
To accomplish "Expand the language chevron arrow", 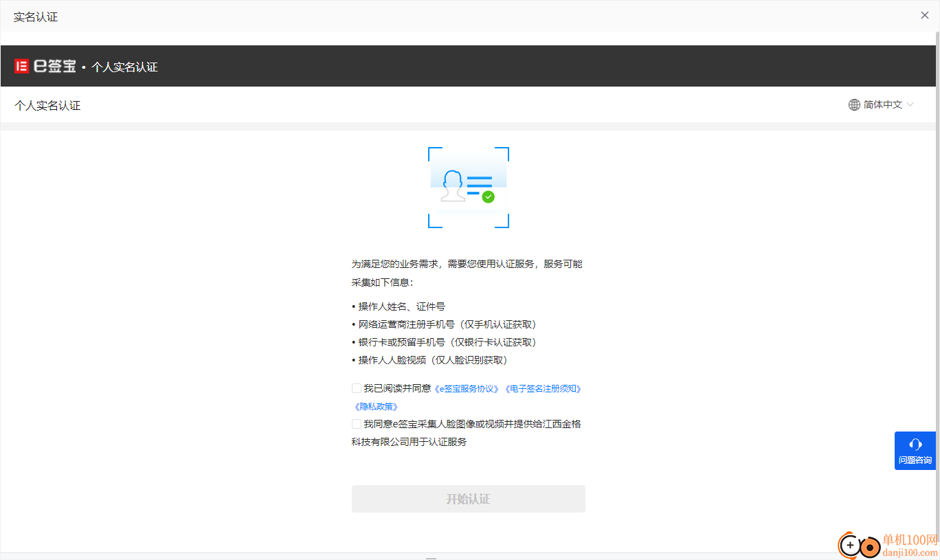I will tap(910, 105).
